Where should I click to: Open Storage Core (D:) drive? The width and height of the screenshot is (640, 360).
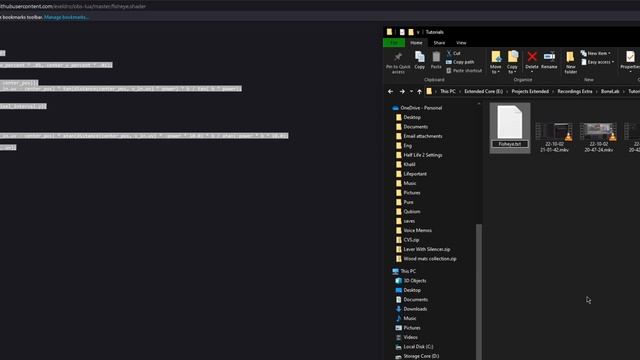click(x=417, y=356)
